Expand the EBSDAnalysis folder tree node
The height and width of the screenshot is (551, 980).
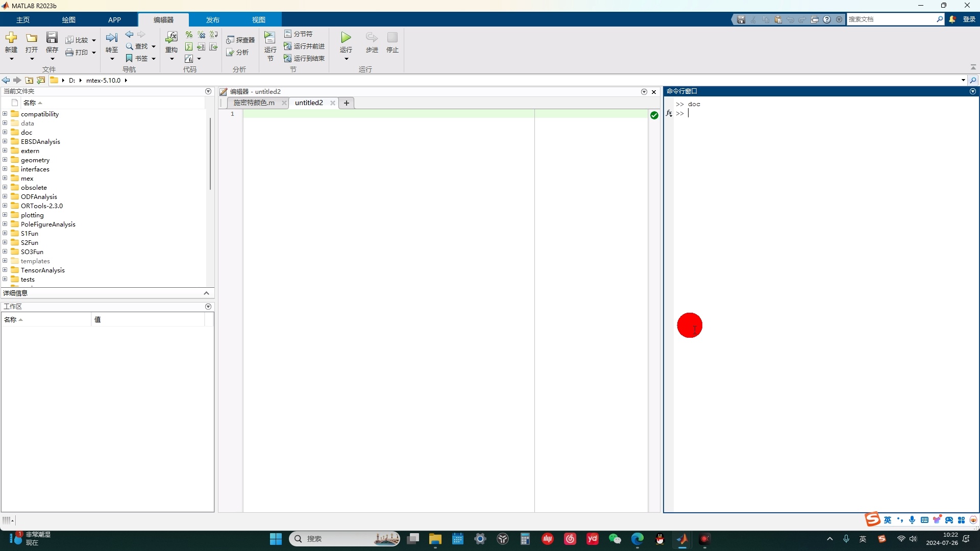(x=5, y=141)
